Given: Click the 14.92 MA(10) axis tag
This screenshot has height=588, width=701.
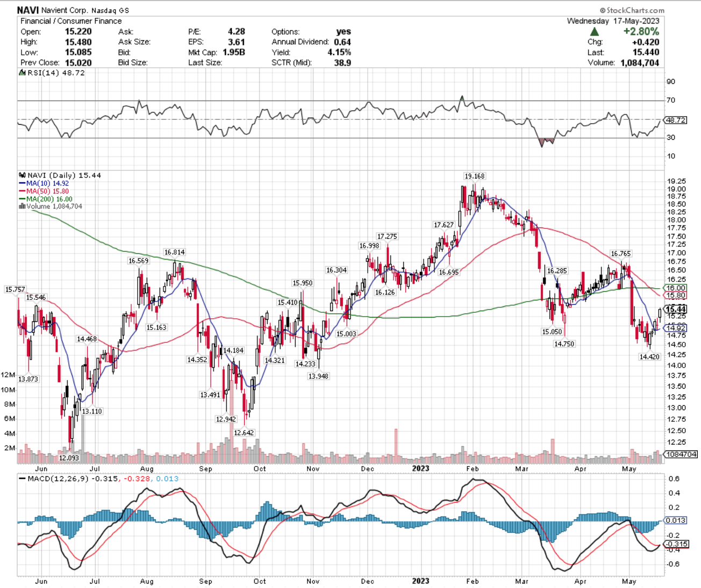Looking at the screenshot, I should click(676, 328).
